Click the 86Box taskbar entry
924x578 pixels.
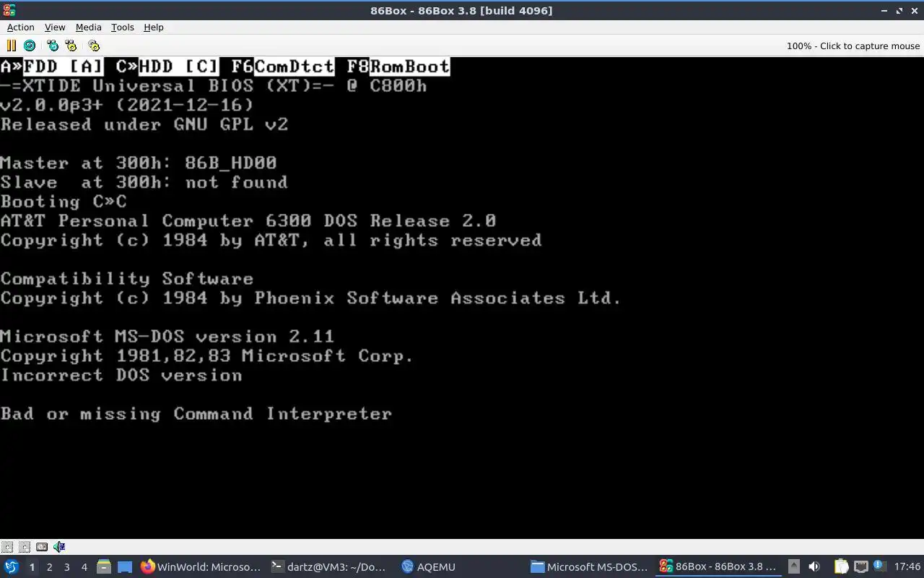(x=719, y=567)
